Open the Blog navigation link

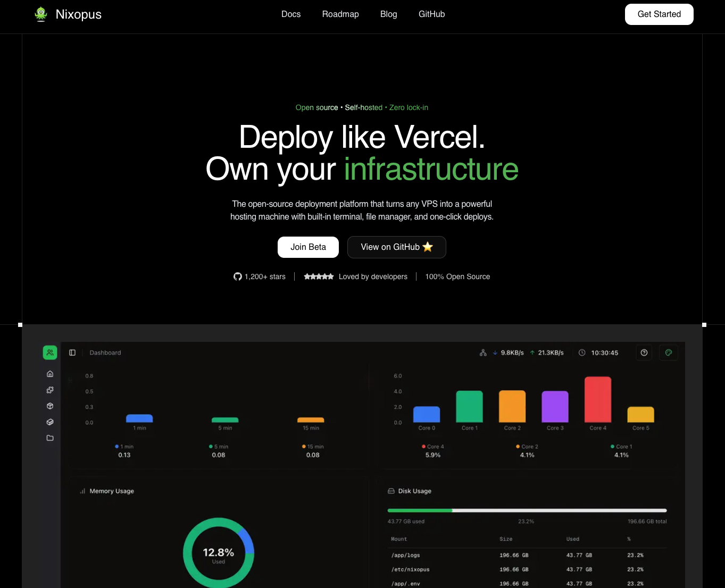[x=389, y=14]
